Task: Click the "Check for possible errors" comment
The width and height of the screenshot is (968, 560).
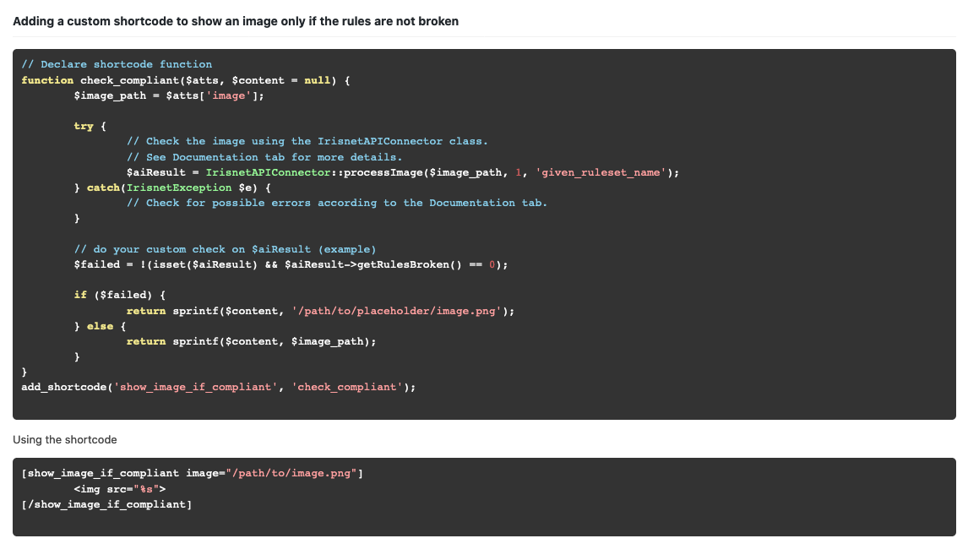Action: coord(336,203)
